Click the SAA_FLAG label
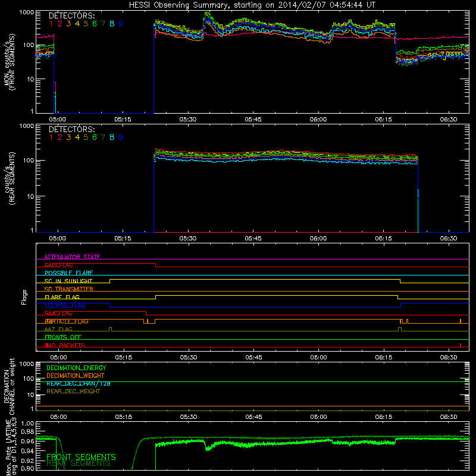476x476 pixels. coord(58,313)
